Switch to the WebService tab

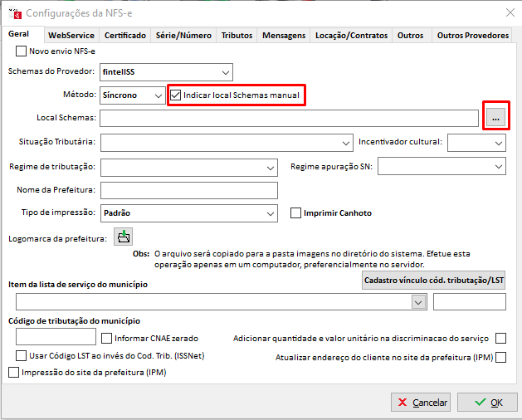[71, 36]
